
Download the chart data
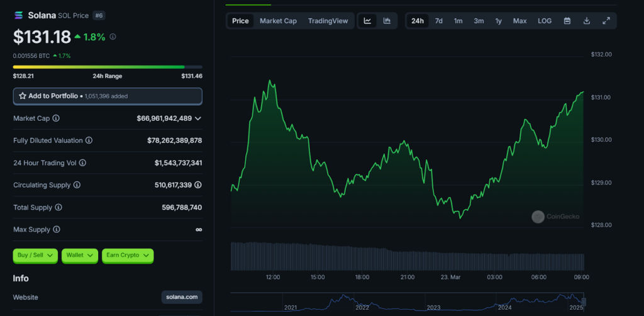coord(586,21)
